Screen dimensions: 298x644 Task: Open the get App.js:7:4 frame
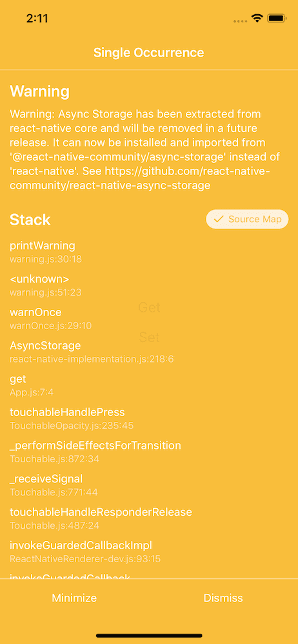[149, 385]
